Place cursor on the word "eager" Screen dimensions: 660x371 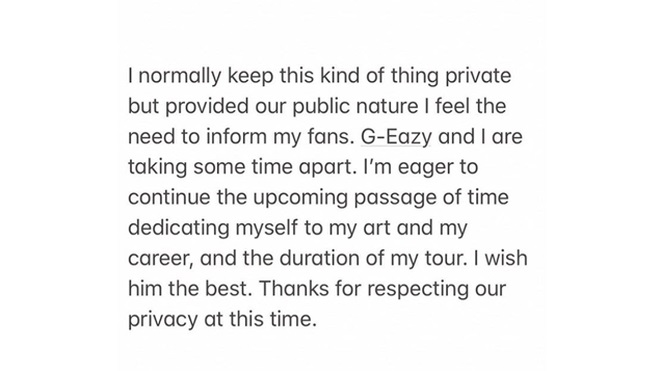(425, 168)
